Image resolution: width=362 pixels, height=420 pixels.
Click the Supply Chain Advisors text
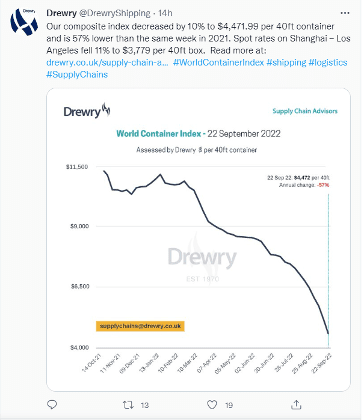coord(305,111)
